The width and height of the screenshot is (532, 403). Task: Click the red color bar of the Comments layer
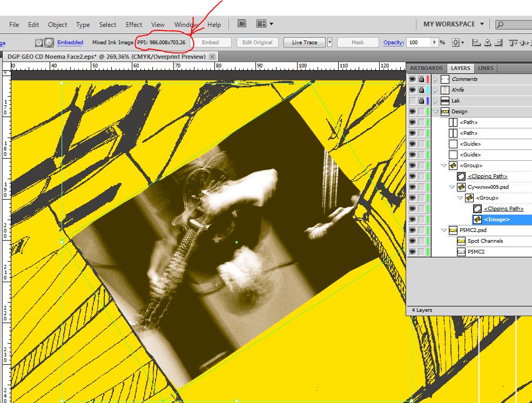(x=428, y=79)
